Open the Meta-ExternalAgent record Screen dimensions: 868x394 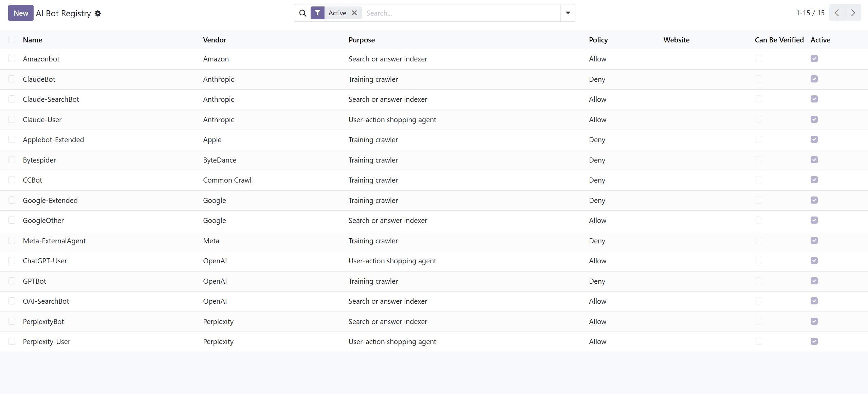(x=54, y=241)
